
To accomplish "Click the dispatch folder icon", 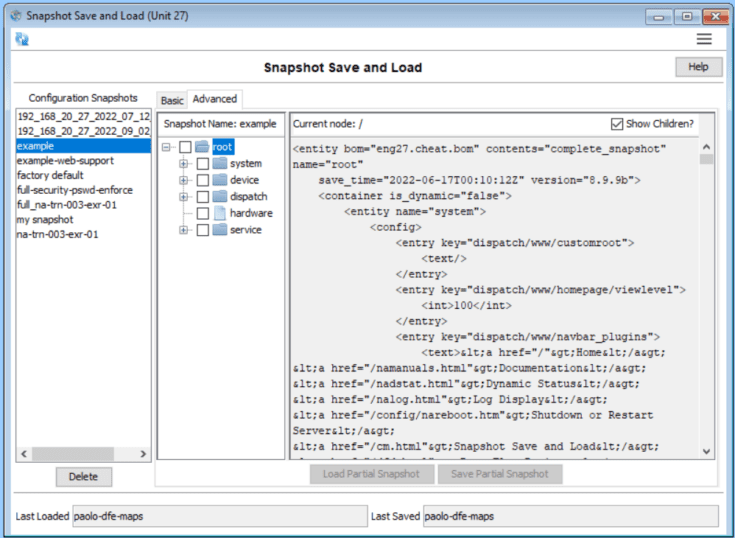I will (219, 196).
